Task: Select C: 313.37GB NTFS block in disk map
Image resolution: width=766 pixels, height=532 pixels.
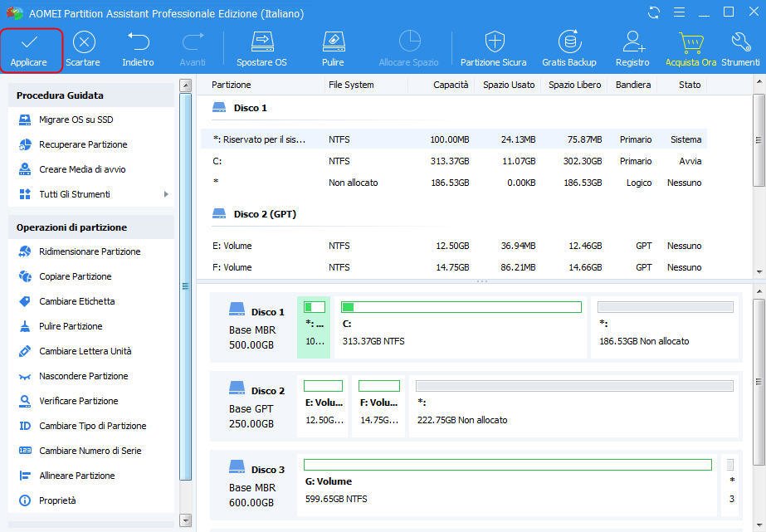Action: point(461,327)
